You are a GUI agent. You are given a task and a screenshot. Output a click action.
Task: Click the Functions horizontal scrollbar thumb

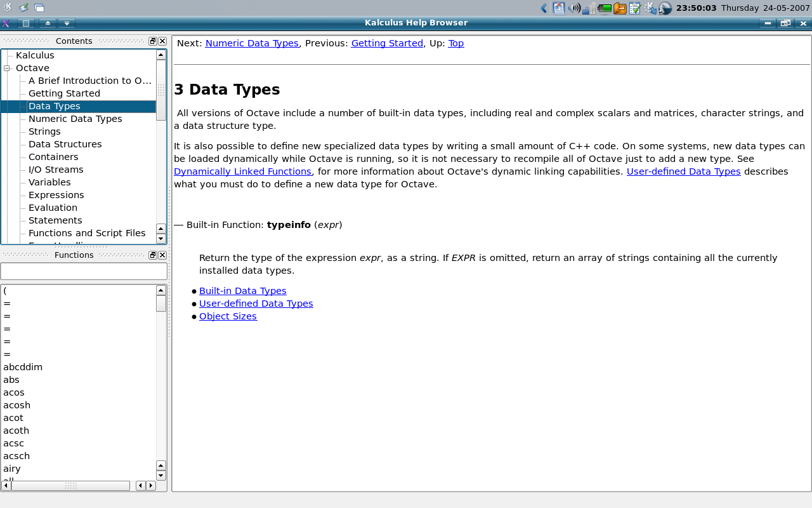pos(70,486)
